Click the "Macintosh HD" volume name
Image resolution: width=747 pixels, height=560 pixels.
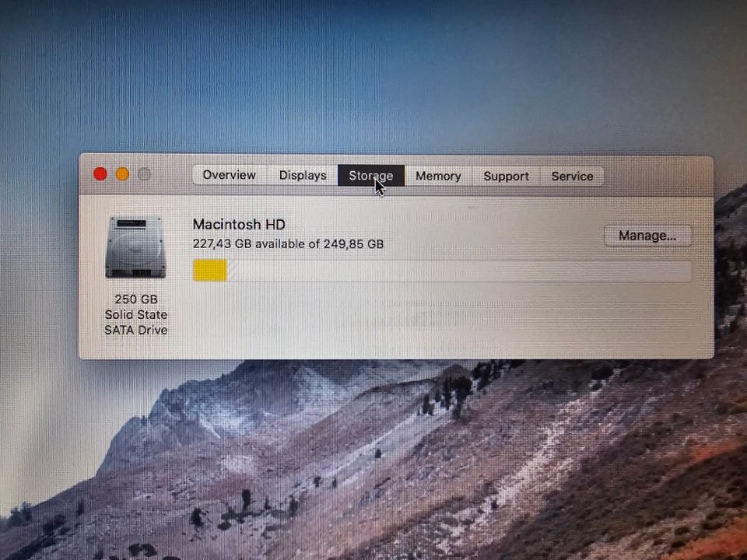click(239, 224)
